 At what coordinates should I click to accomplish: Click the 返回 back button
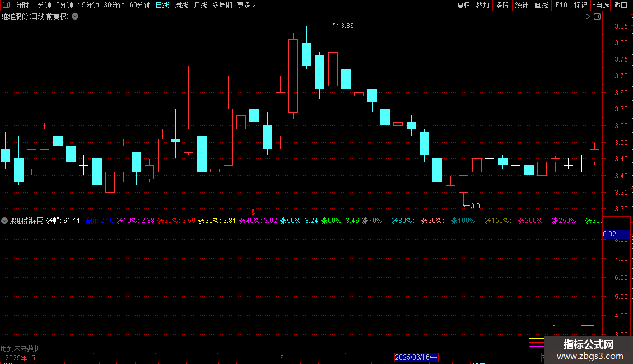(x=621, y=5)
